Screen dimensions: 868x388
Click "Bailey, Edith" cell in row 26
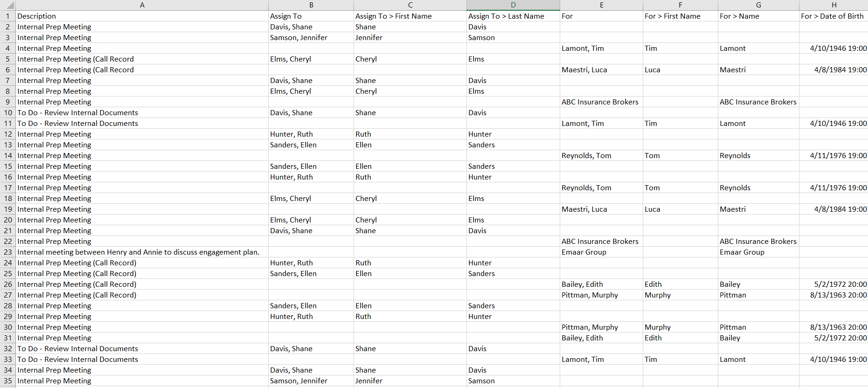[582, 284]
